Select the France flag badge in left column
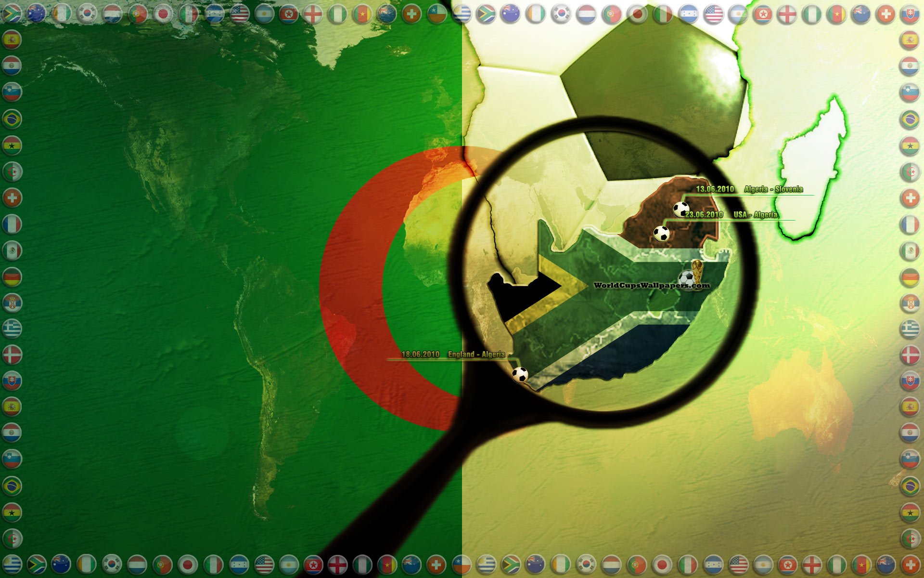This screenshot has height=578, width=924. coord(12,224)
